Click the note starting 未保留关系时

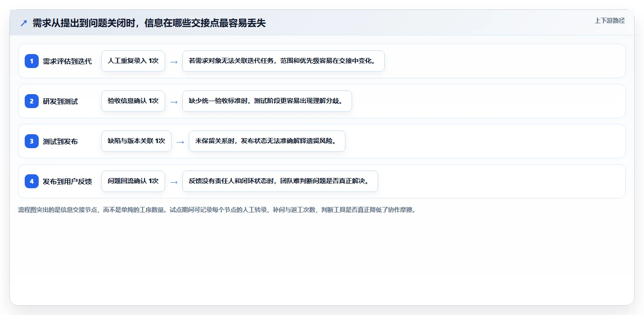click(267, 141)
